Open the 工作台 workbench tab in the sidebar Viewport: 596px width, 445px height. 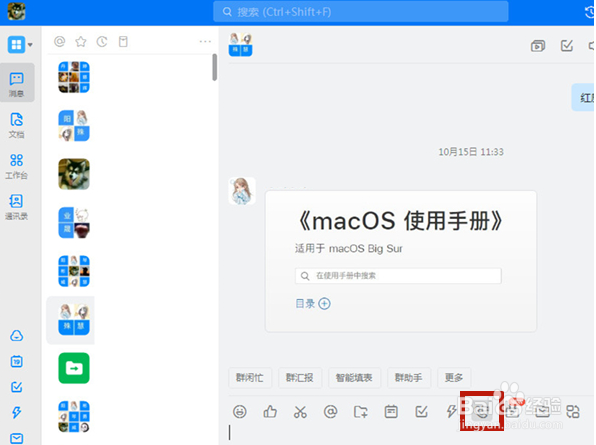coord(17,166)
